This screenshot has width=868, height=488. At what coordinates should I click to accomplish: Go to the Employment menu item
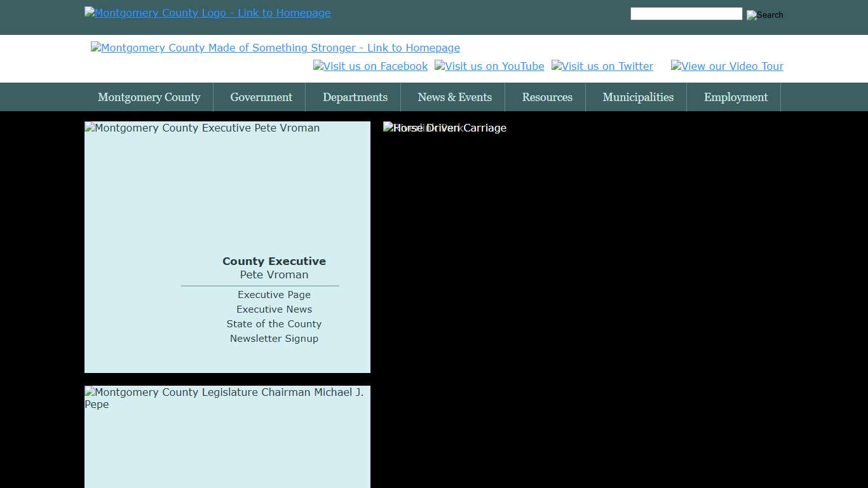[735, 97]
